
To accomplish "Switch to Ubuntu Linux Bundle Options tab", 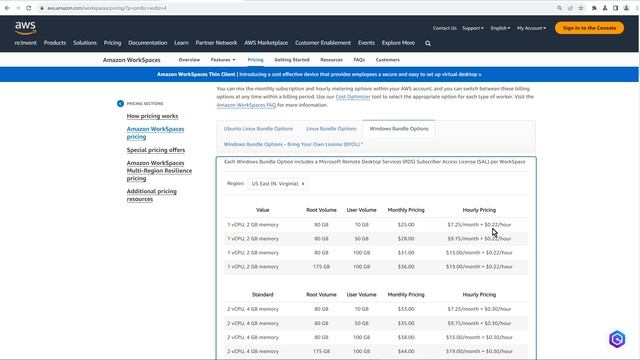I will click(x=258, y=129).
